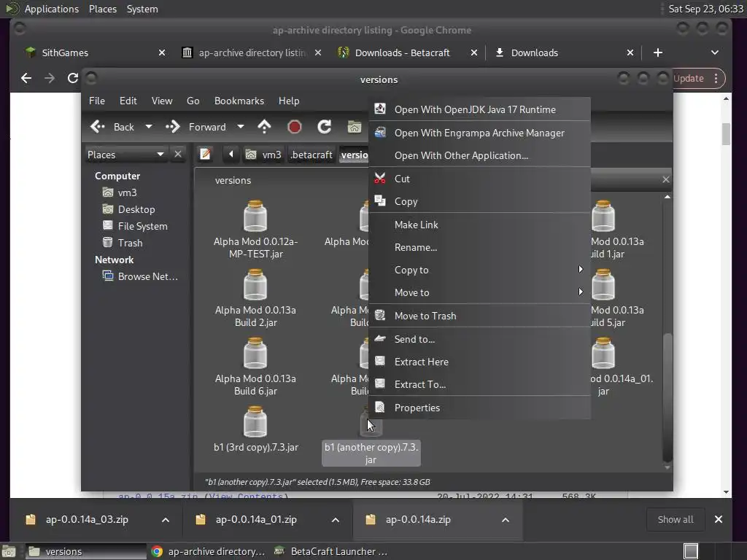Switch to Downloads - Betacraft Chrome tab
Image resolution: width=747 pixels, height=560 pixels.
pyautogui.click(x=406, y=52)
